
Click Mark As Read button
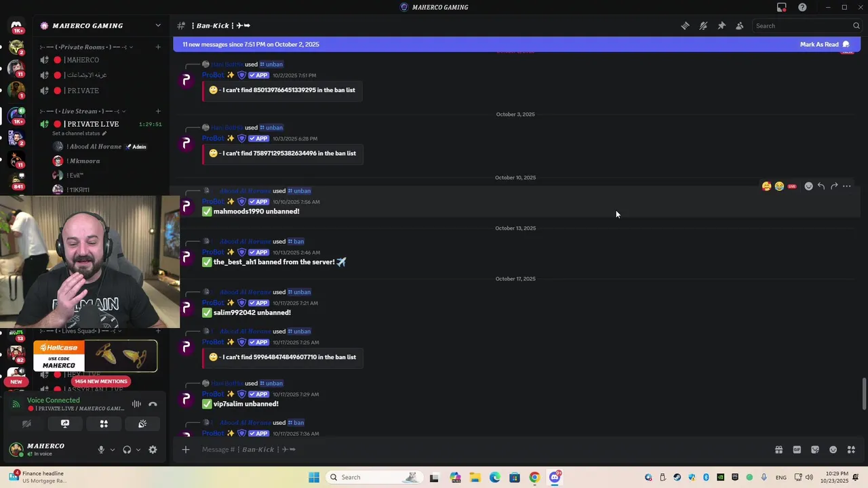(825, 44)
